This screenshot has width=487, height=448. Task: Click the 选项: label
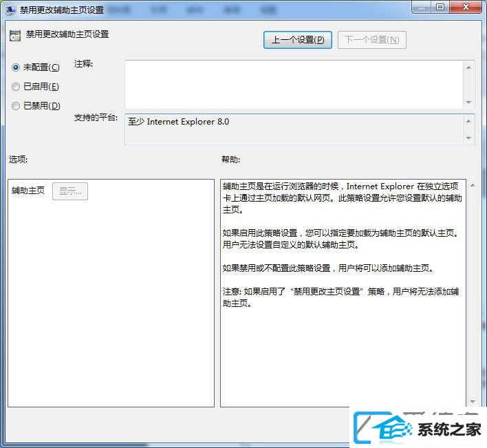18,160
